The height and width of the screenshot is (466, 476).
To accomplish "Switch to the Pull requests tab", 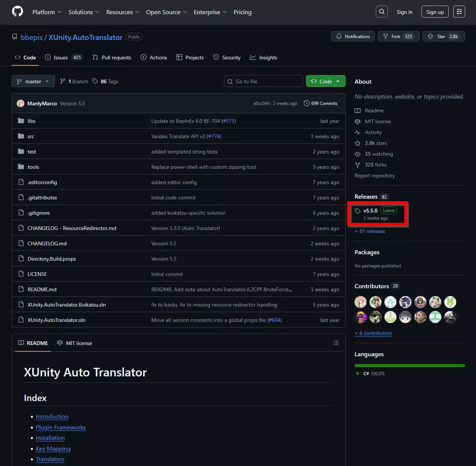I will [112, 58].
